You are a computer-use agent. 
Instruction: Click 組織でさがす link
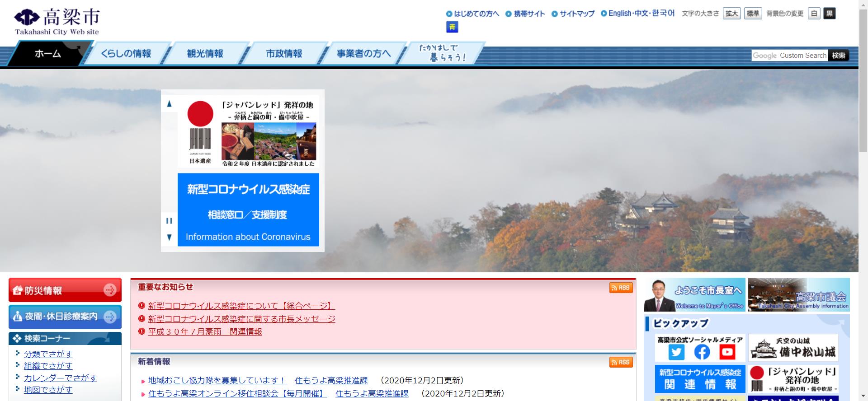pos(48,366)
